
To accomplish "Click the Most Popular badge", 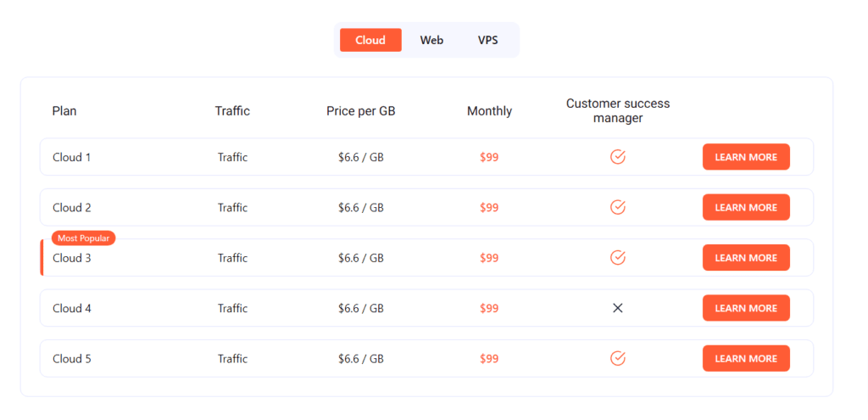I will coord(84,238).
